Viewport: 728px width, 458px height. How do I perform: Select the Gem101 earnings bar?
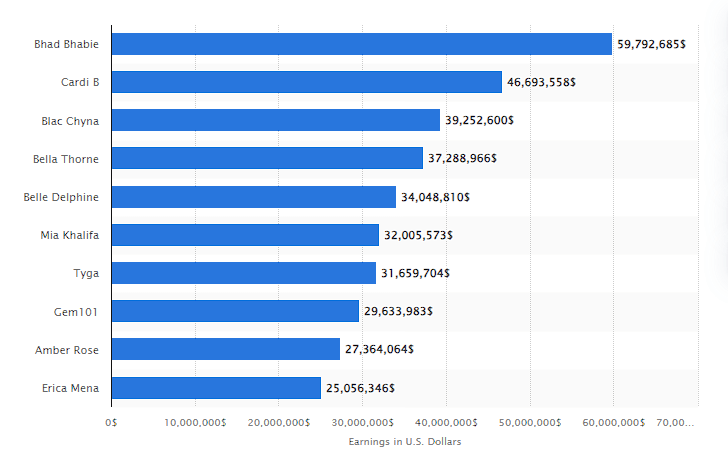click(235, 311)
